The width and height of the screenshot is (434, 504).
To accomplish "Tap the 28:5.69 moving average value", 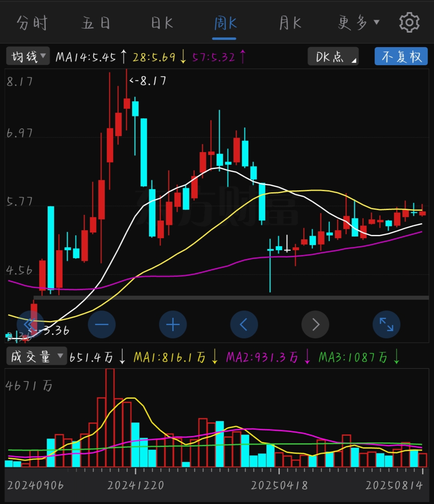I will point(154,57).
